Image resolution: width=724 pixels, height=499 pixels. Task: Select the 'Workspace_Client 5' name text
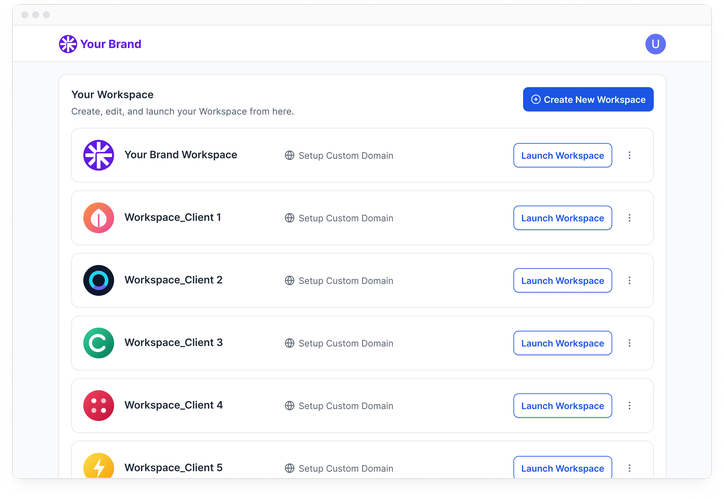pyautogui.click(x=174, y=468)
